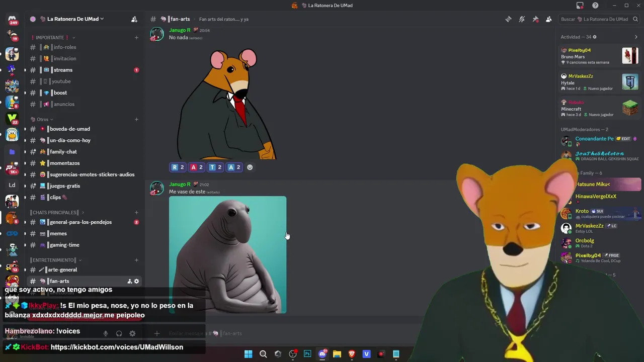
Task: Open the momentazos channel
Action: pyautogui.click(x=84, y=163)
